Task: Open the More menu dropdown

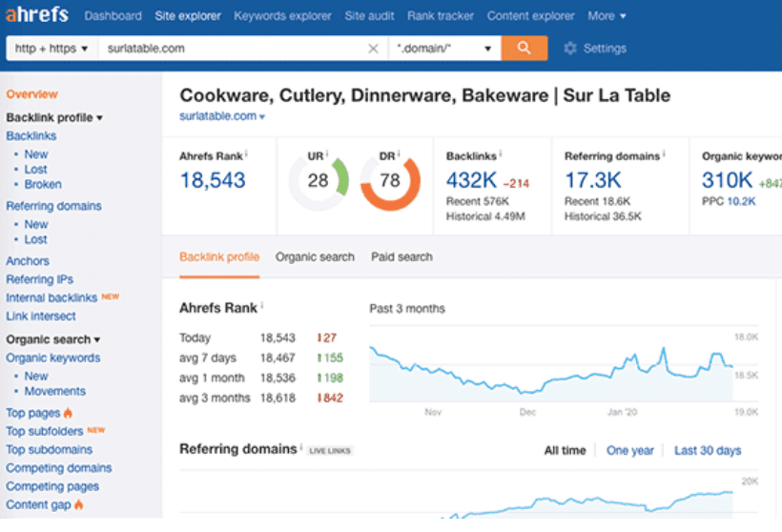Action: coord(607,16)
